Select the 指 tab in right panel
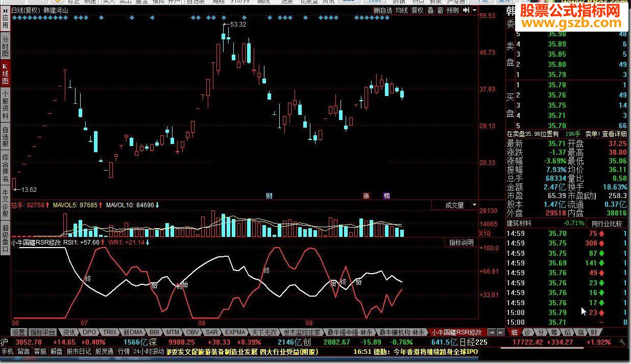 (x=581, y=332)
